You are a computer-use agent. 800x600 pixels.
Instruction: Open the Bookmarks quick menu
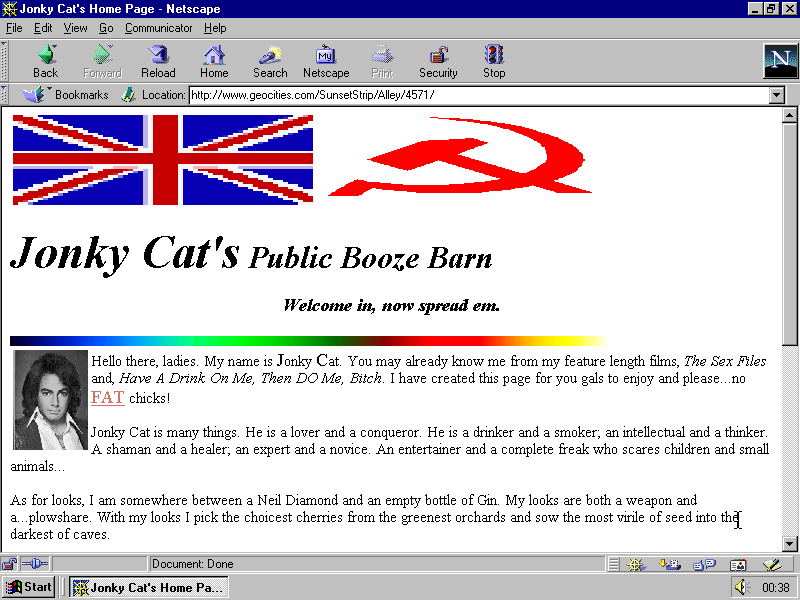[x=65, y=95]
